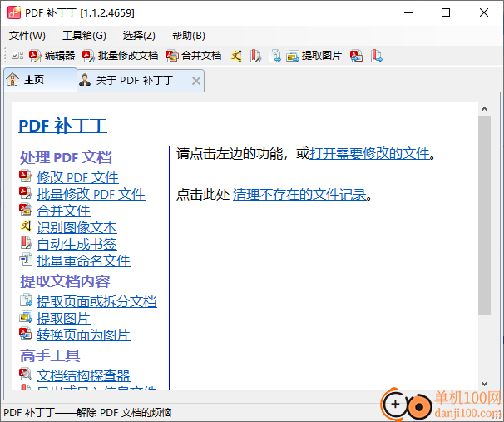Close the PDF 补丁丁 window
The height and width of the screenshot is (422, 504).
[484, 12]
